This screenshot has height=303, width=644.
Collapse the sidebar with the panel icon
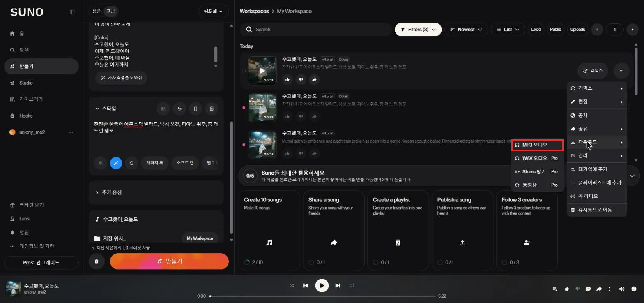72,12
